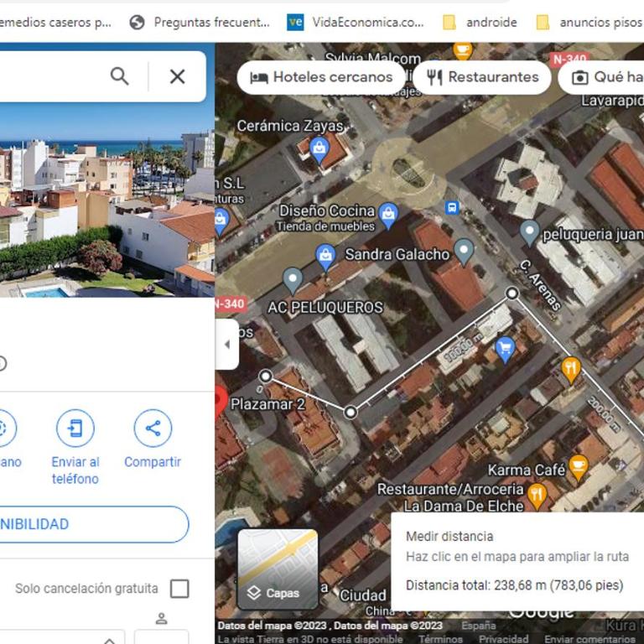Image resolution: width=644 pixels, height=644 pixels.
Task: Click the middle measurement waypoint
Action: [x=351, y=412]
